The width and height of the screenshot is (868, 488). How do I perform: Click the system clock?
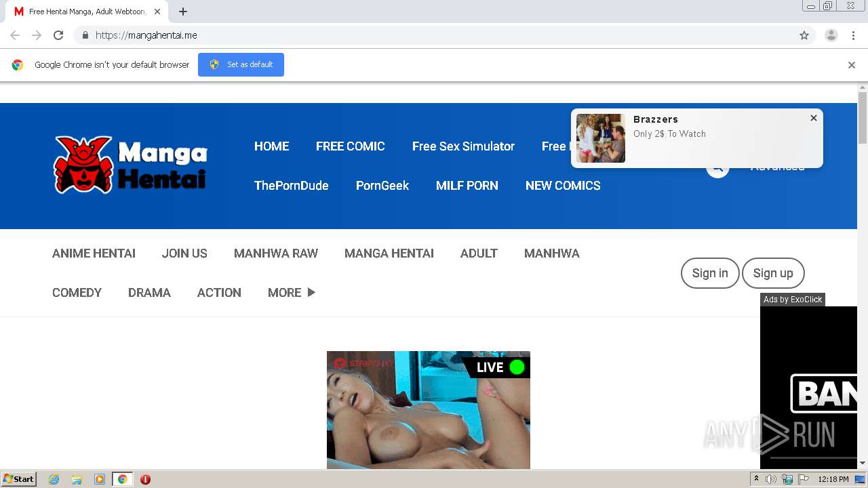833,479
